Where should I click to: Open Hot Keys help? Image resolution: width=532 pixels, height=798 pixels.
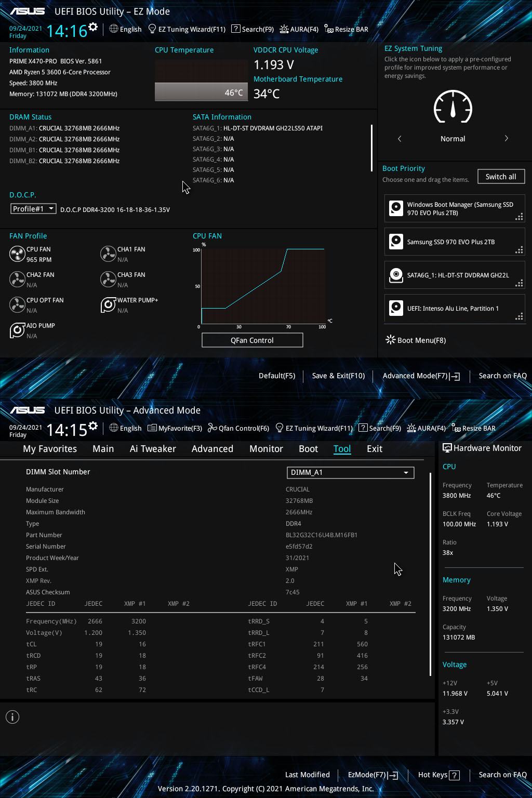439,775
